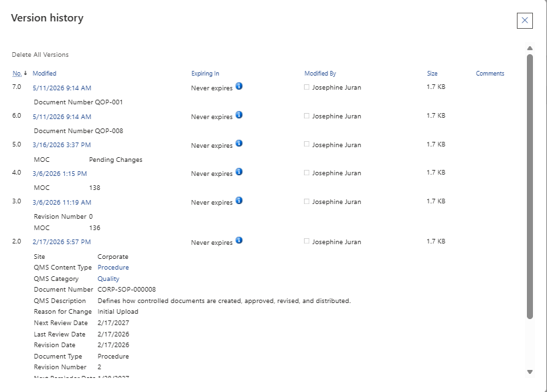
Task: Check the box before Josephine Juran in version 4.0
Action: tap(307, 173)
